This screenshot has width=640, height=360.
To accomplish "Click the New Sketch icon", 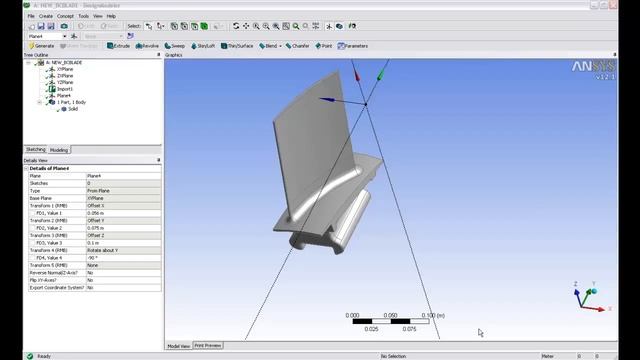I will [130, 36].
